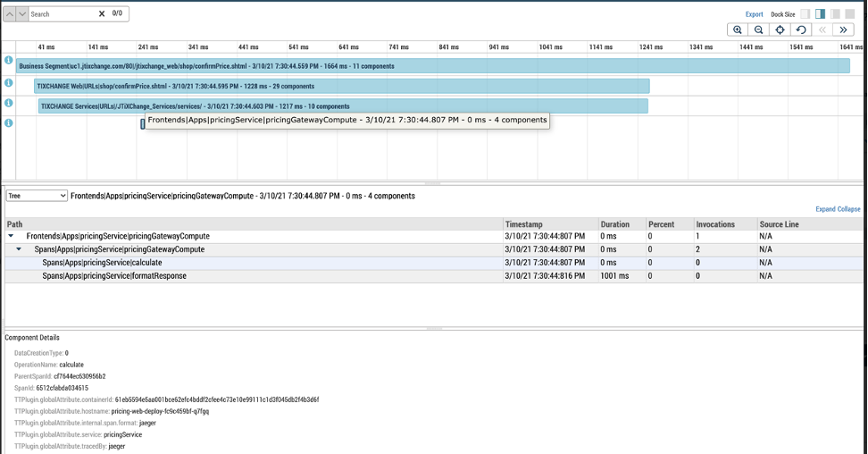Click the circular reset arrow icon
This screenshot has height=454, width=868.
[x=801, y=29]
